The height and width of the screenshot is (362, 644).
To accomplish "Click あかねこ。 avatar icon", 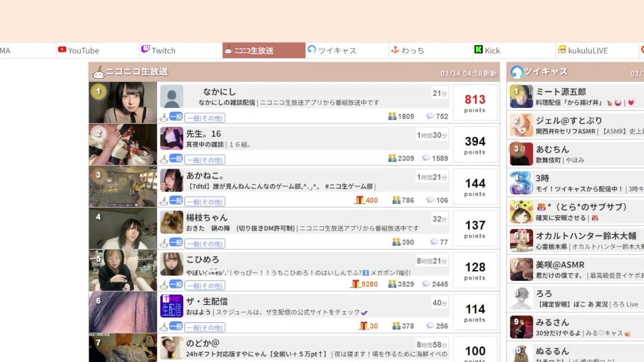I will click(172, 180).
